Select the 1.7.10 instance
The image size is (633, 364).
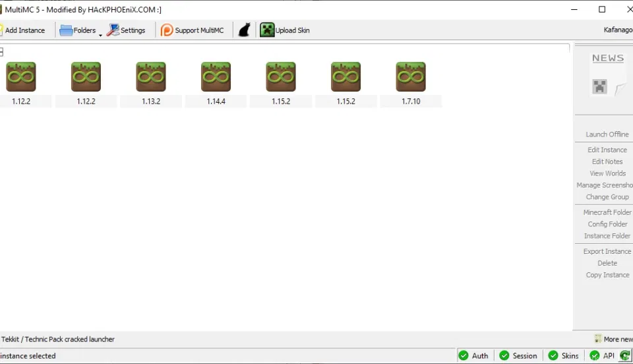(x=411, y=84)
